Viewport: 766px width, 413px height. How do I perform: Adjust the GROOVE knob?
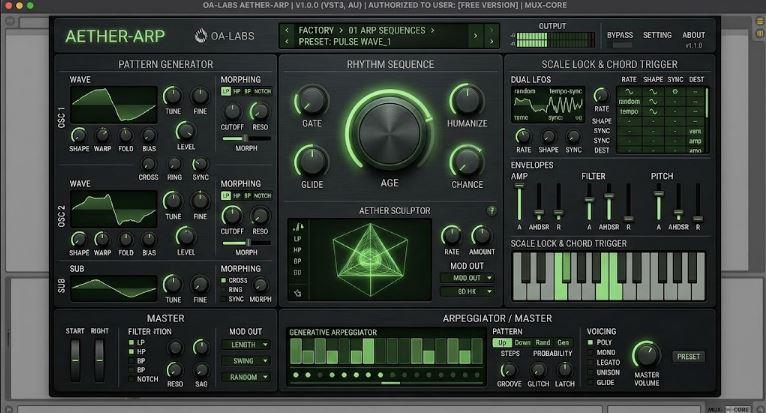point(509,370)
